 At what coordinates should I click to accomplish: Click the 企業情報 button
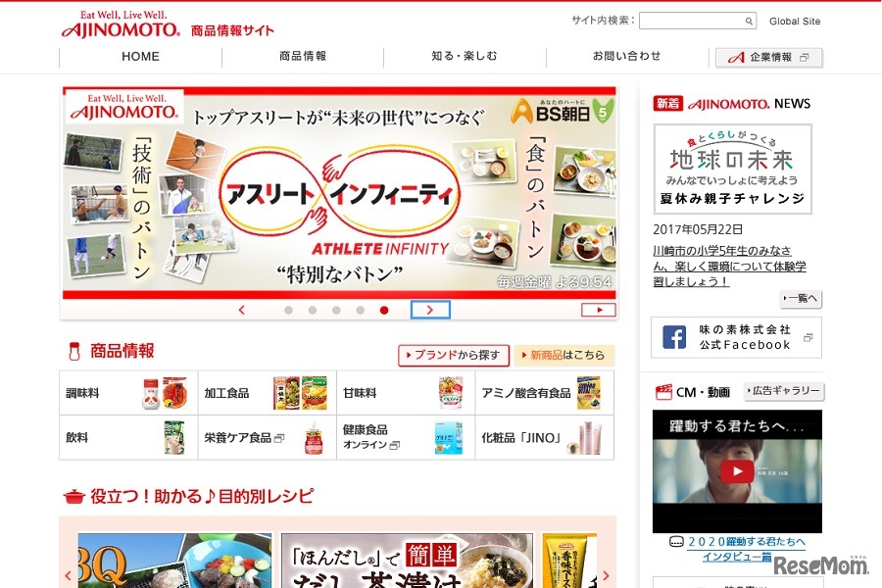(768, 58)
